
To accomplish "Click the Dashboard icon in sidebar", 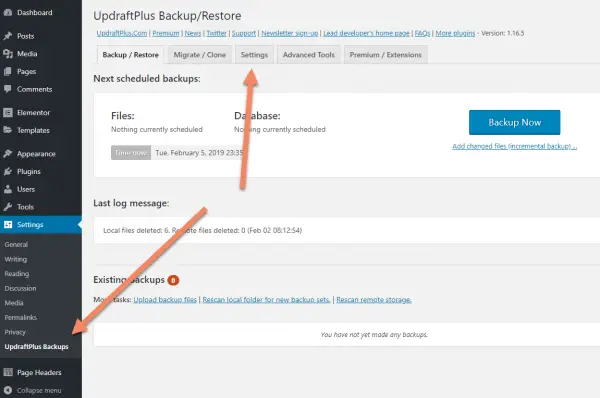I will pos(8,13).
